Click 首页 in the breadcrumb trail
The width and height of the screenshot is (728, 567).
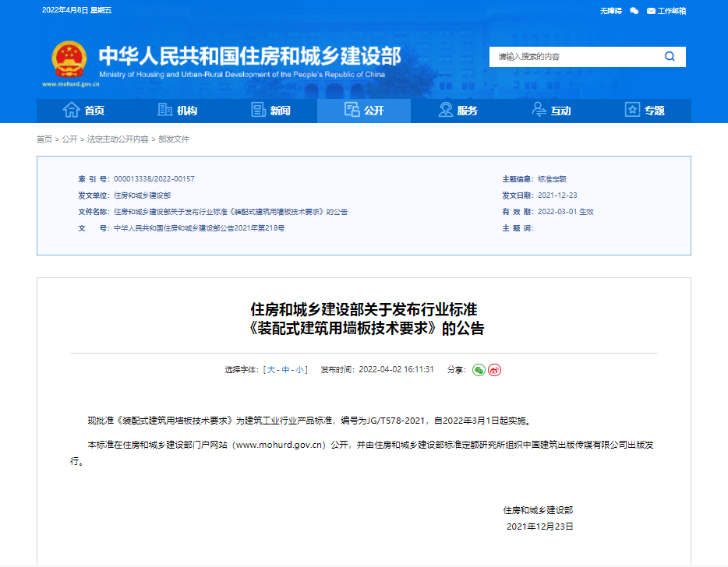tap(44, 139)
